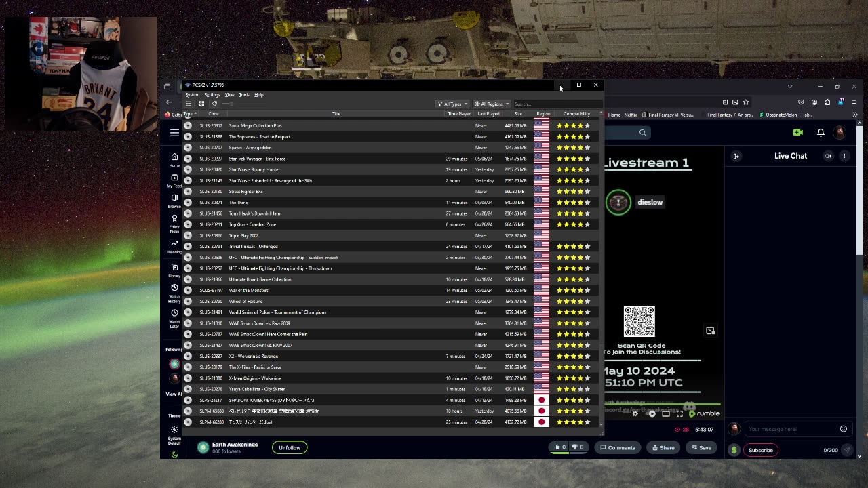Dislike the Rumble livestream
This screenshot has width=868, height=488.
(x=577, y=447)
